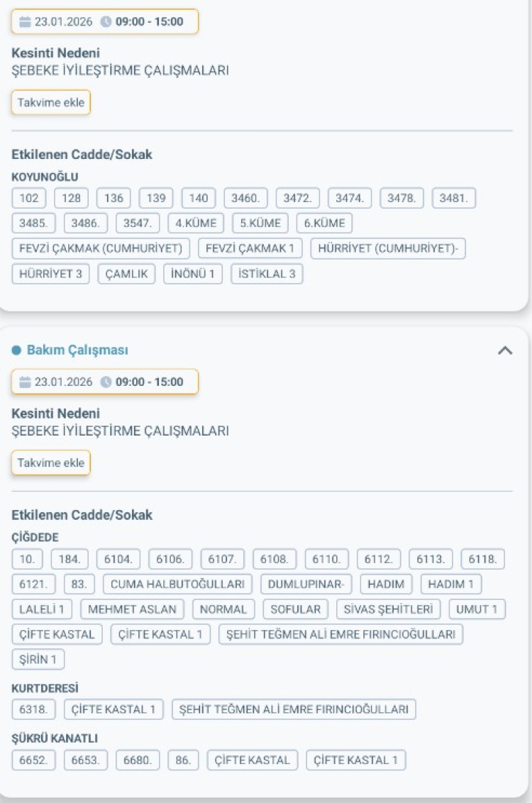This screenshot has width=532, height=803.
Task: Click the calendar icon above the Koyunoğlu list
Action: tap(26, 22)
